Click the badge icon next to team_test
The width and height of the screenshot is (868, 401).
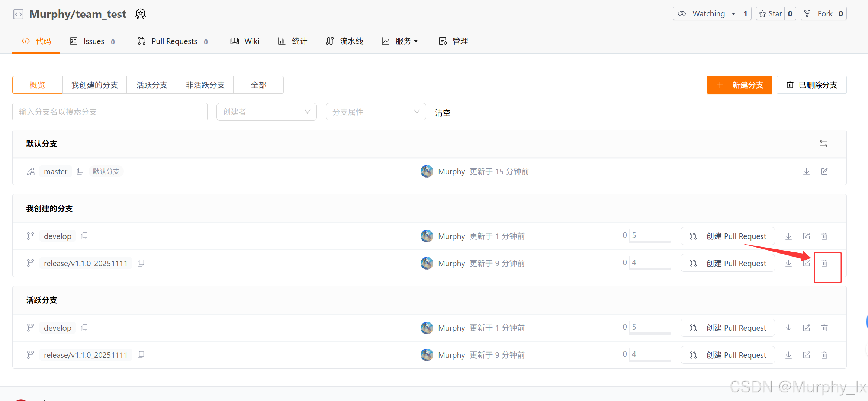140,14
